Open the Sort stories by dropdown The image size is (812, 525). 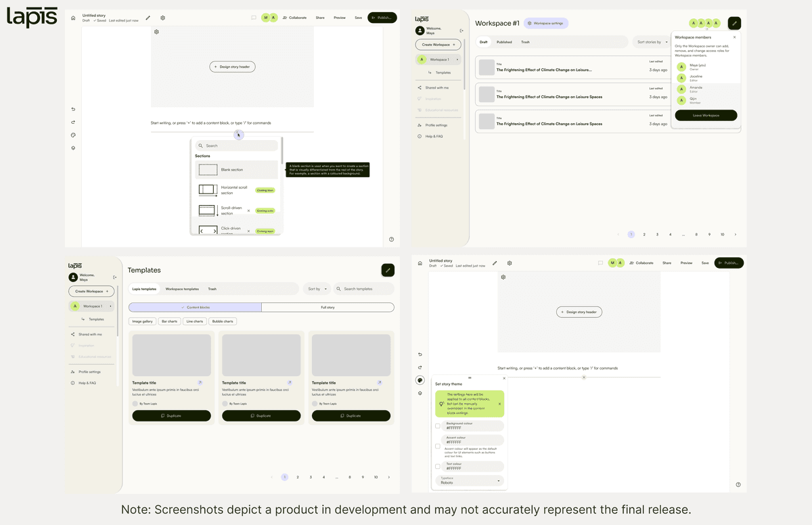click(x=653, y=42)
